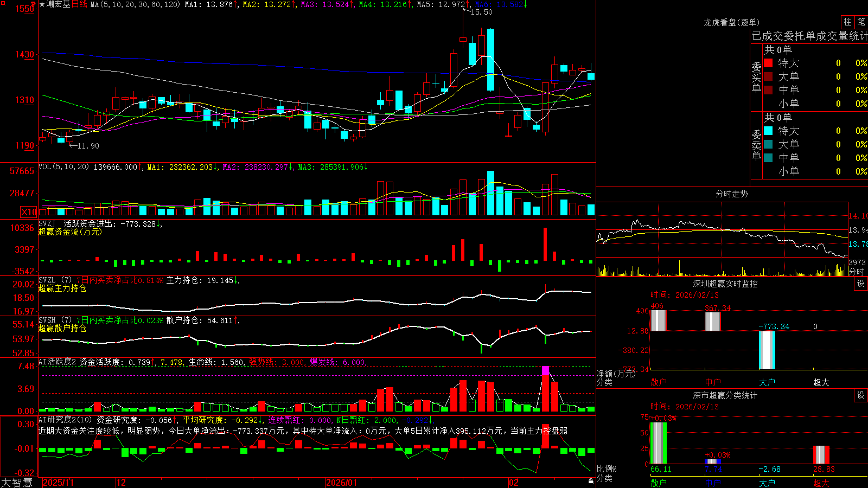This screenshot has width=868, height=488.
Task: Click the 已成交委托单成交量统计 header
Action: point(809,36)
